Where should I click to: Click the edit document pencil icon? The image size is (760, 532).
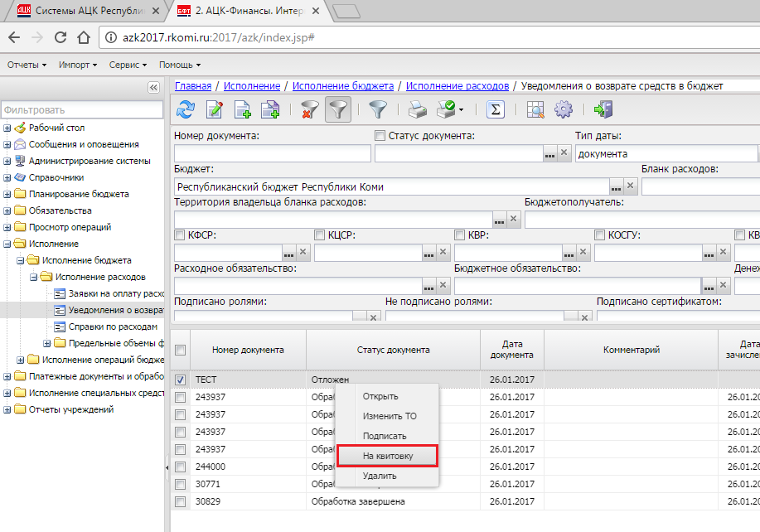(x=215, y=109)
